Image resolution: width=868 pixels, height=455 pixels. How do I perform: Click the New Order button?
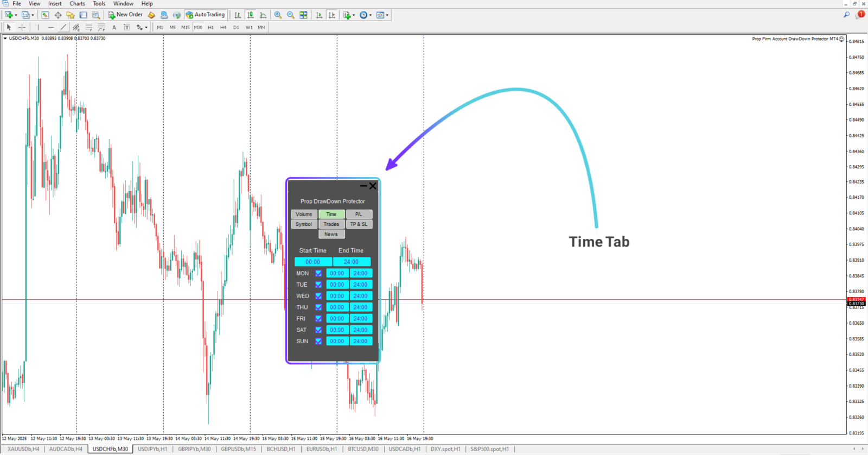(x=125, y=15)
